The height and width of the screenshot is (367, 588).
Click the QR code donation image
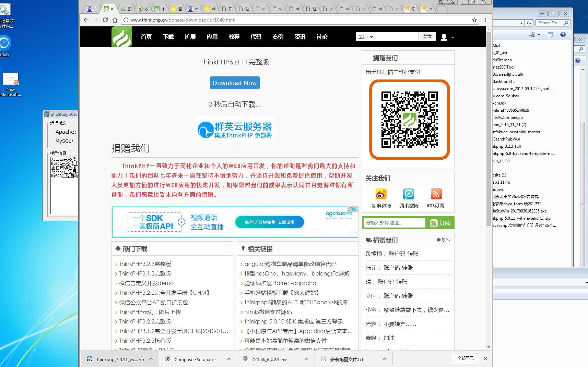pos(410,120)
